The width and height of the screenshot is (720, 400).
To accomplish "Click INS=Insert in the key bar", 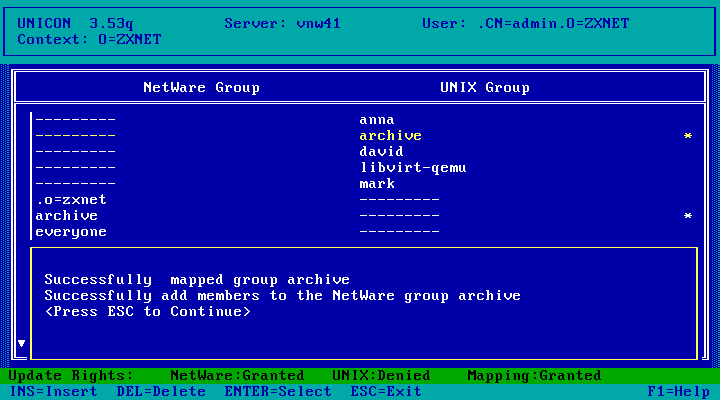I will (x=53, y=392).
